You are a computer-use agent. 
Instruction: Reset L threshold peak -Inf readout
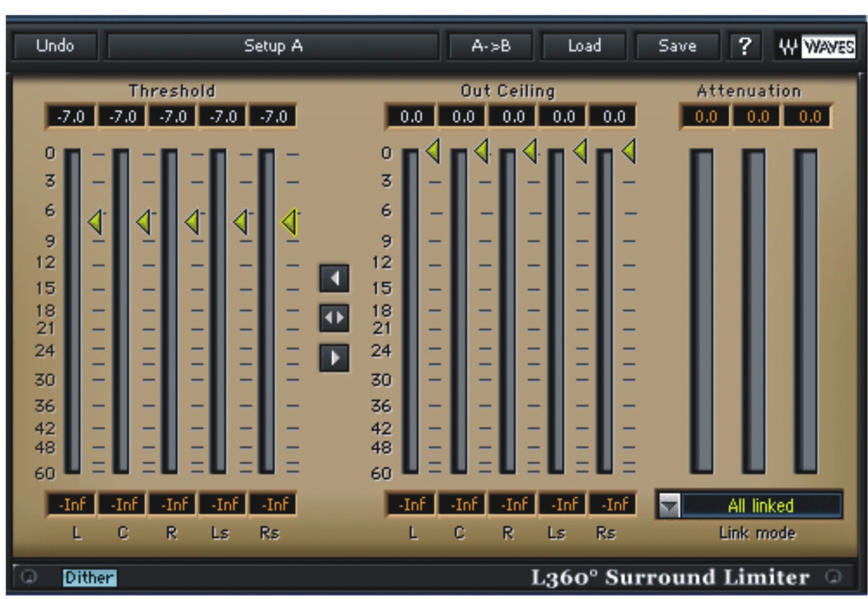click(x=71, y=505)
